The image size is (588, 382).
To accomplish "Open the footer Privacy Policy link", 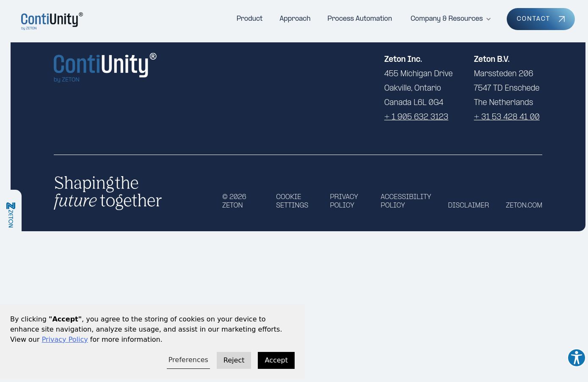I will [344, 201].
